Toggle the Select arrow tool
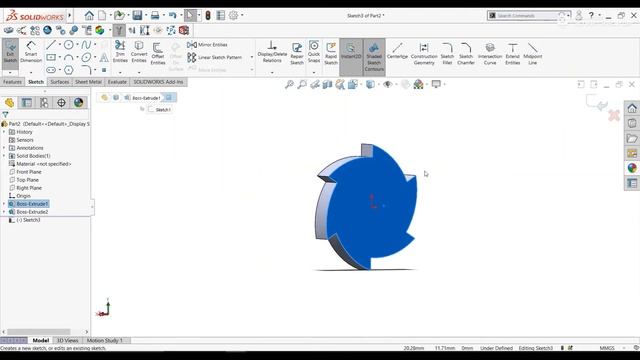Viewport: 640px width, 360px height. coord(190,16)
